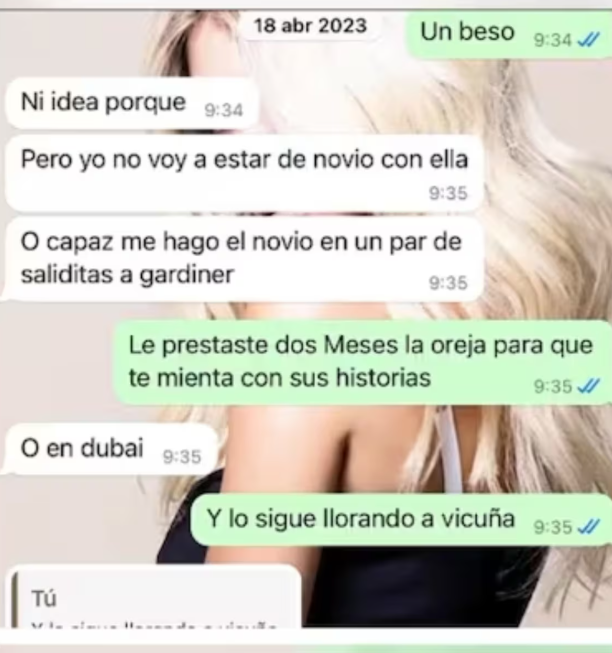Image resolution: width=612 pixels, height=653 pixels.
Task: Tap 9:35 timestamp on 'saliditas a gardiner' message
Action: click(448, 284)
